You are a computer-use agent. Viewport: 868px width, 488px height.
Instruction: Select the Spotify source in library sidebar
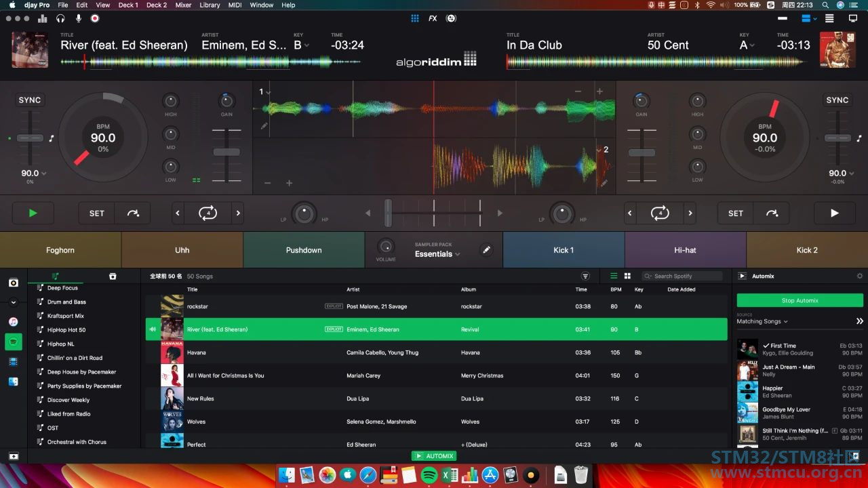pos(14,342)
